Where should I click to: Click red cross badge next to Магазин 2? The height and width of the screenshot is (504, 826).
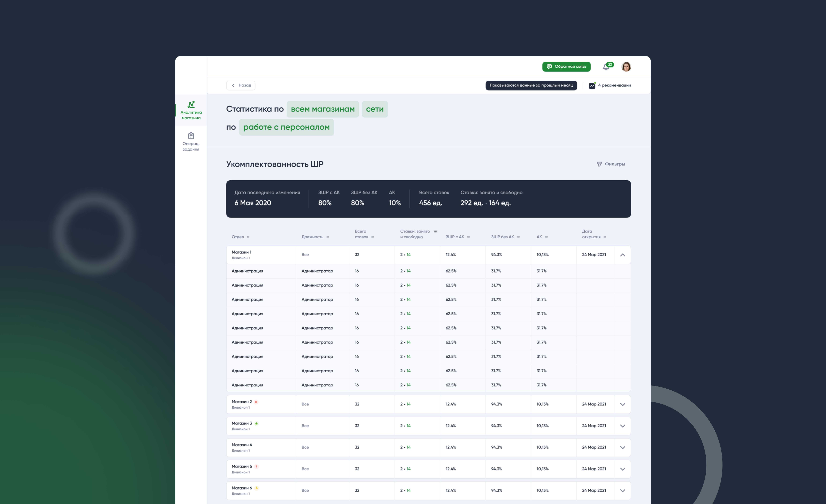(256, 402)
